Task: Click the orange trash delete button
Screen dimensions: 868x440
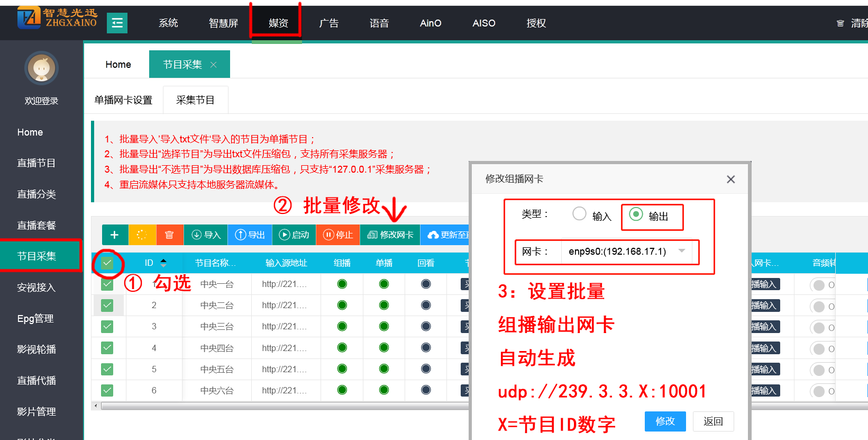Action: [x=169, y=235]
